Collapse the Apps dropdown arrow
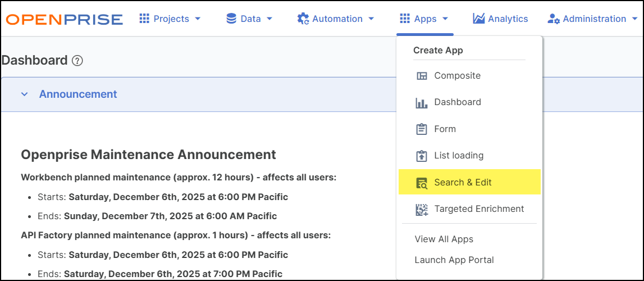 tap(445, 19)
